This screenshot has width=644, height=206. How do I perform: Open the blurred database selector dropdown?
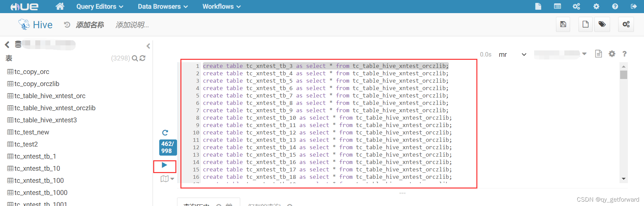(560, 54)
